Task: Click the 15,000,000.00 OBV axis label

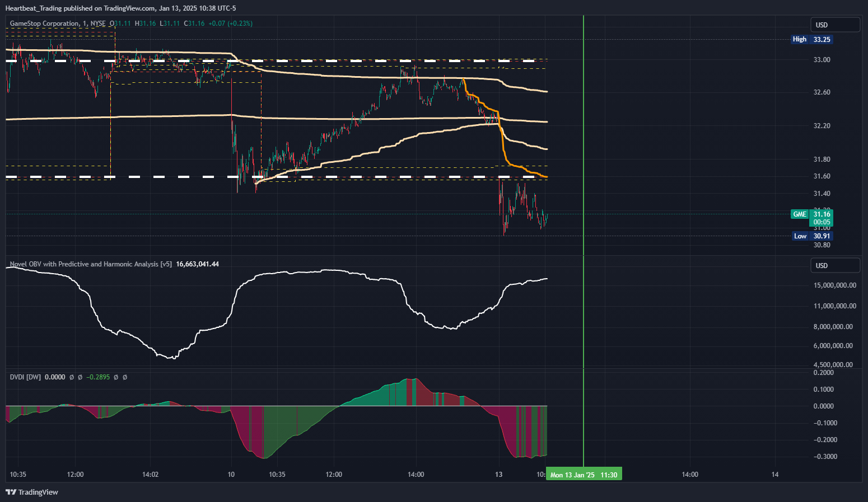Action: tap(834, 285)
